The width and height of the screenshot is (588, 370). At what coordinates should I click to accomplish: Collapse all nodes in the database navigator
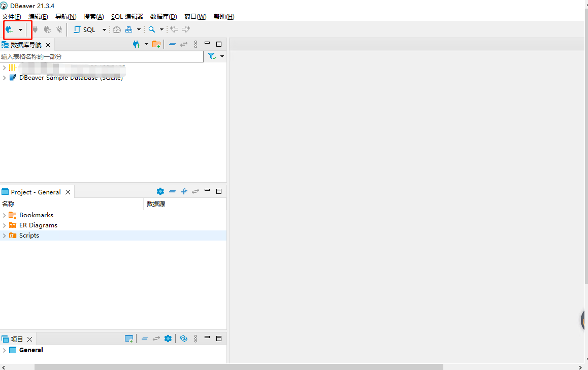click(x=172, y=44)
